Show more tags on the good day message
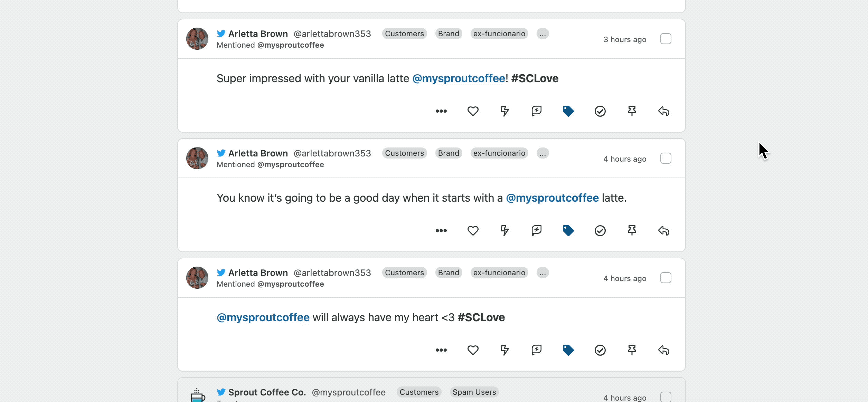The height and width of the screenshot is (402, 868). (x=542, y=153)
